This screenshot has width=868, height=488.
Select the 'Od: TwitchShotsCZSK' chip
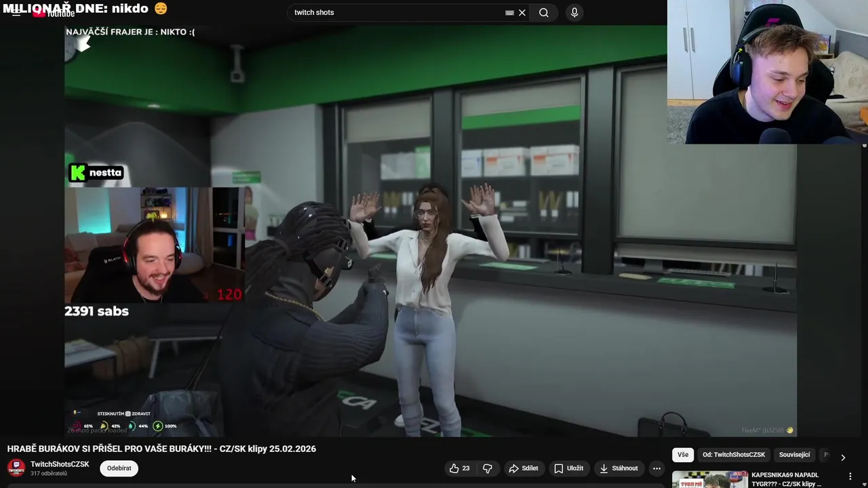(x=734, y=455)
